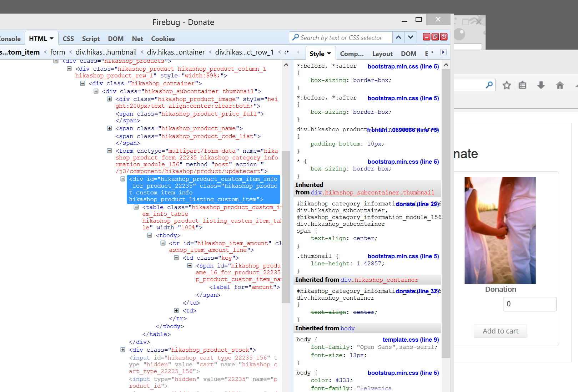Open template.css (line 9) source link
Viewport: 578px width, 392px height.
411,340
